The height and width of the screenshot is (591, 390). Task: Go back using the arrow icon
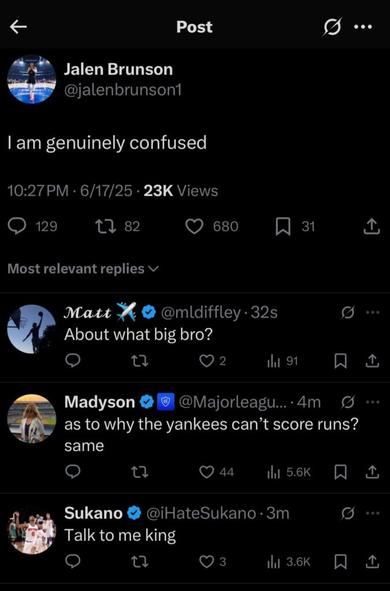coord(18,27)
